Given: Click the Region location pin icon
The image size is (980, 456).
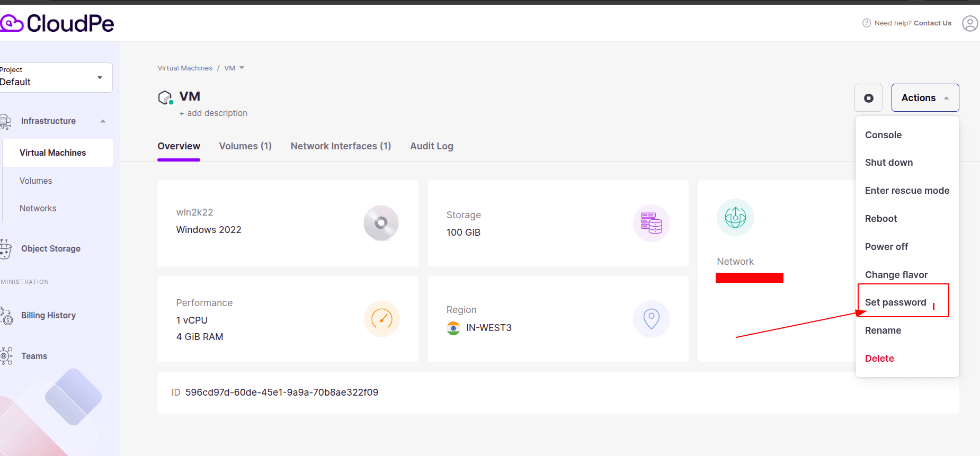Looking at the screenshot, I should 652,319.
